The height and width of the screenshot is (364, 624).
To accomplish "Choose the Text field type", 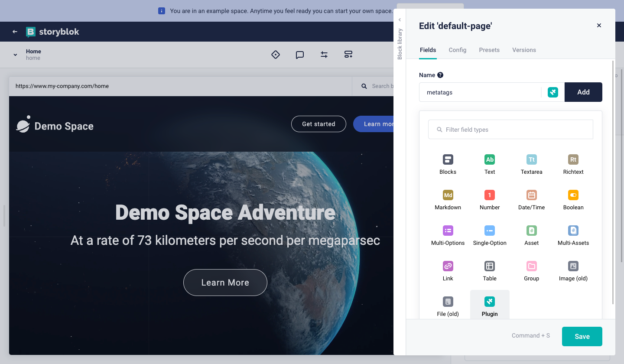I will point(490,165).
